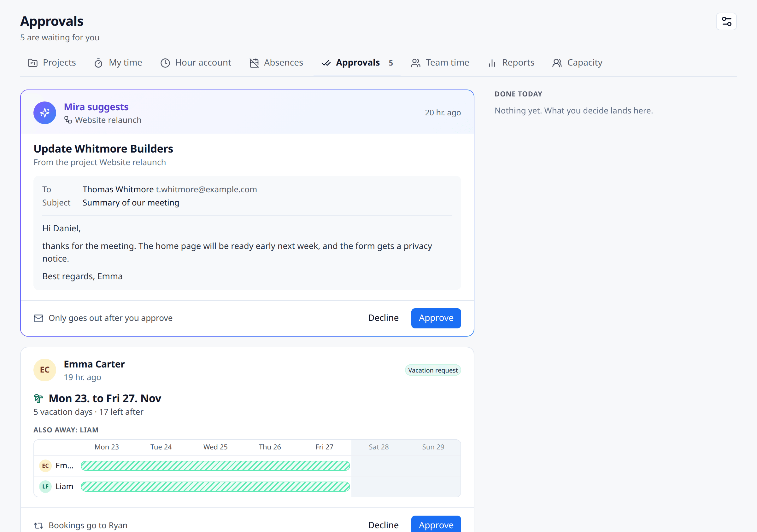Click the Website relaunch project label

pyautogui.click(x=108, y=120)
